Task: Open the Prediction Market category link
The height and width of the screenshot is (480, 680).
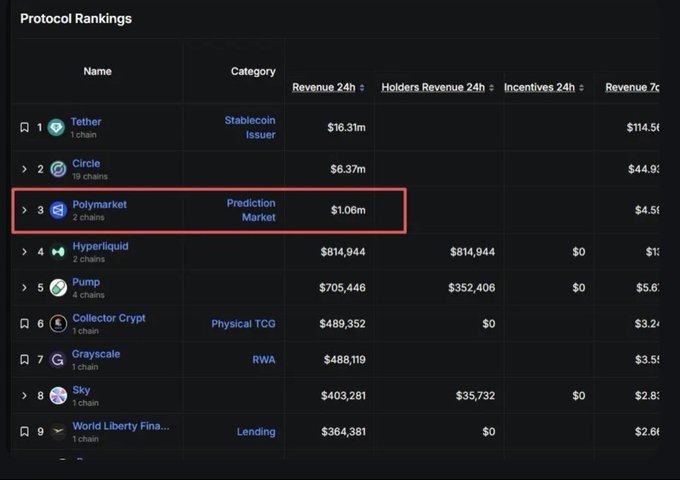Action: (x=251, y=210)
